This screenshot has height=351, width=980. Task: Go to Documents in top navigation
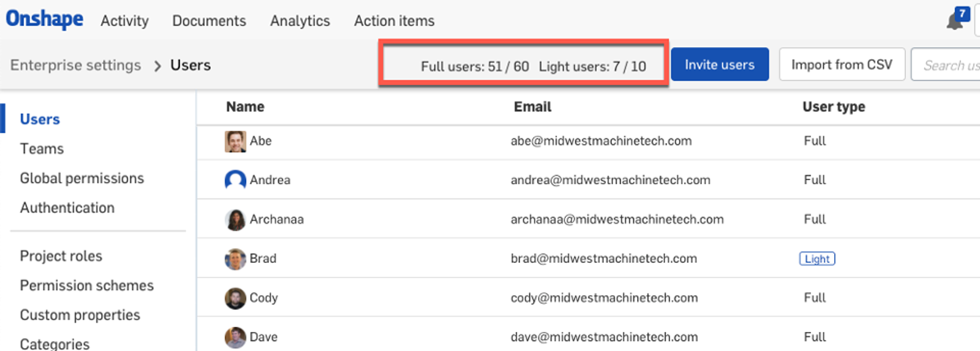coord(209,21)
